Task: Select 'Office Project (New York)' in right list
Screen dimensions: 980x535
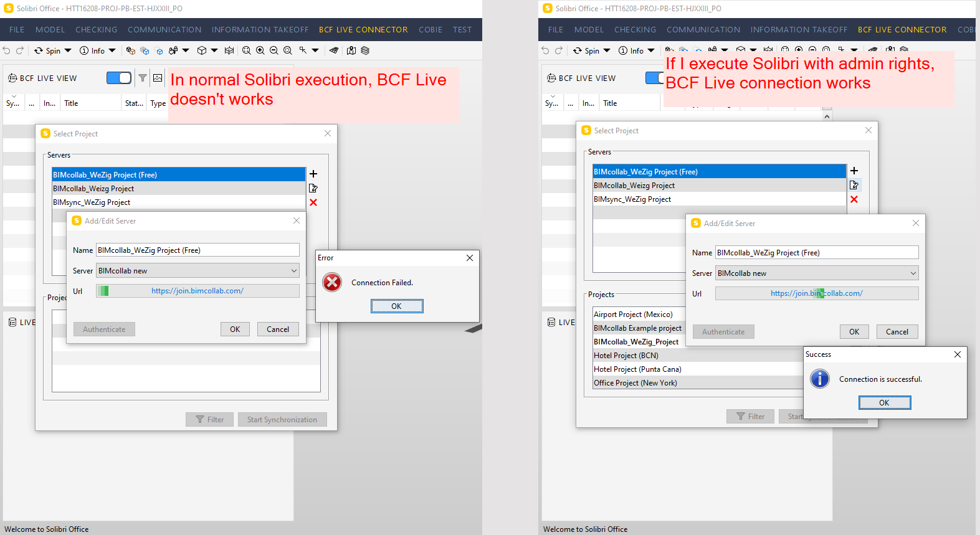Action: point(698,383)
